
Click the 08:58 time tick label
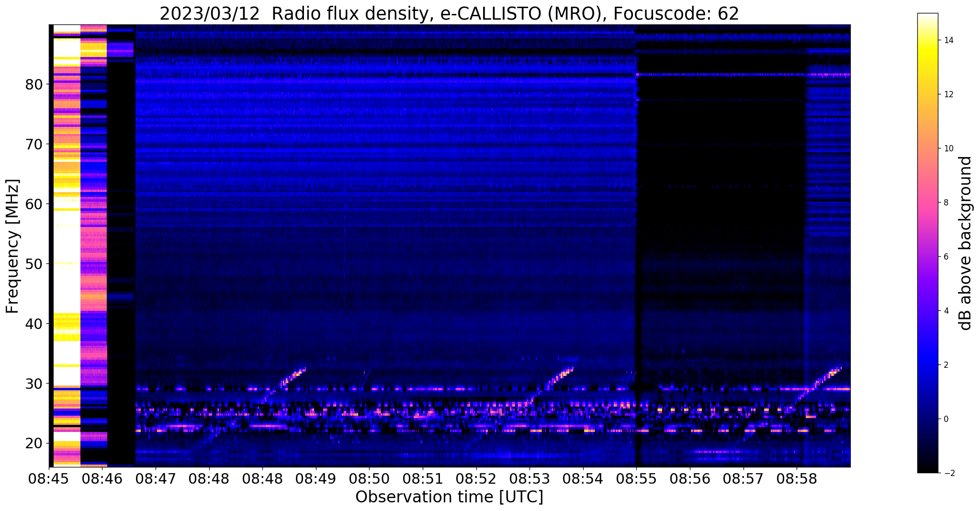coord(796,479)
